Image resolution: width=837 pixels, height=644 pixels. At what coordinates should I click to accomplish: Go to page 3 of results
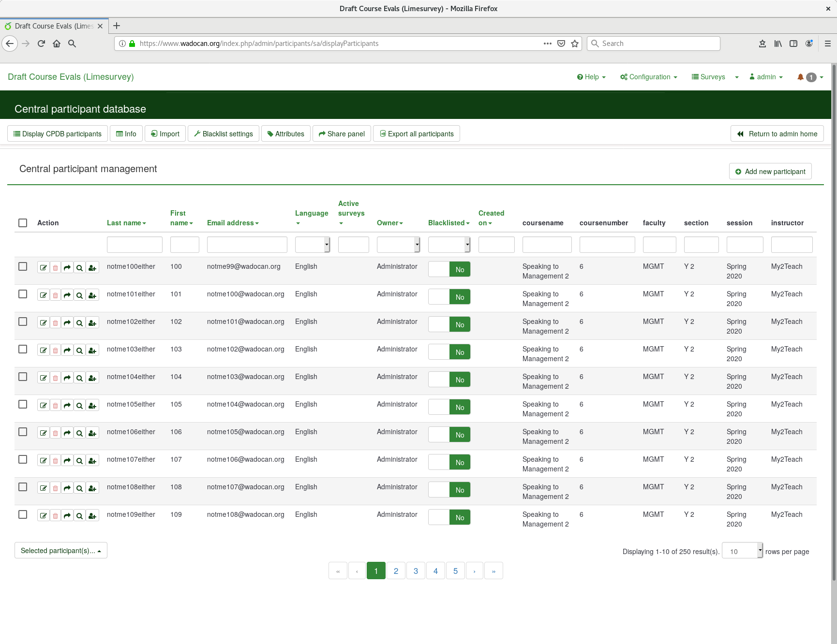click(416, 571)
